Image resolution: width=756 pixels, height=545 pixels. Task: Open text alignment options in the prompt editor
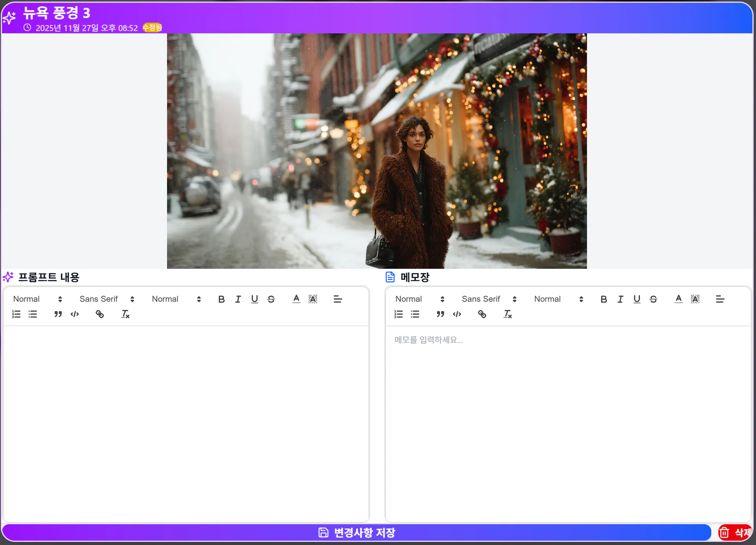tap(338, 299)
